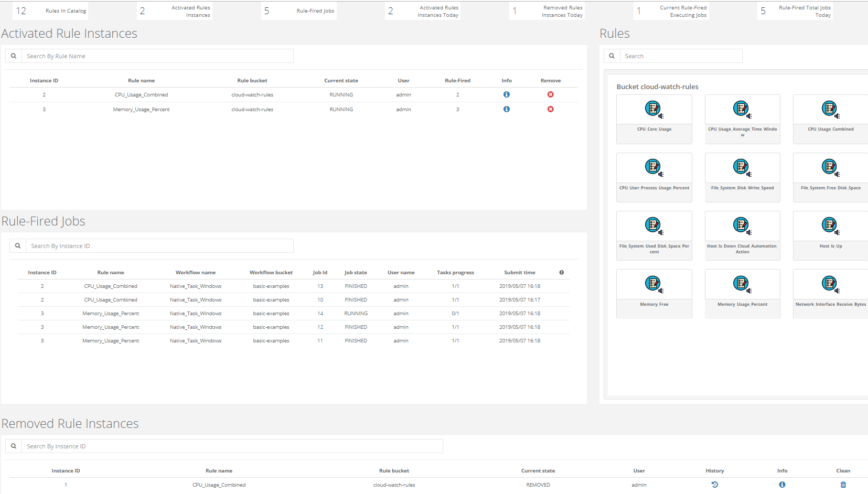Click the info icon in Rule-Fired Jobs header

point(562,272)
